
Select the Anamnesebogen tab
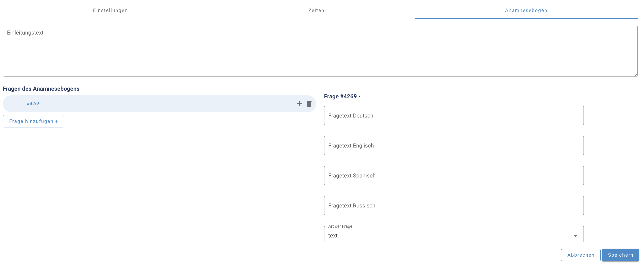point(526,10)
